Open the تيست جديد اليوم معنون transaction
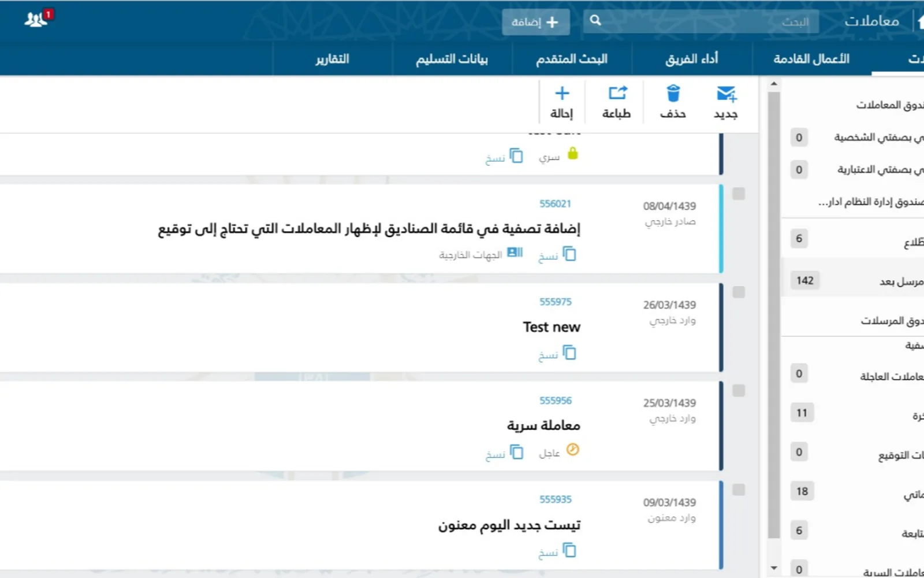The height and width of the screenshot is (578, 924). [509, 525]
